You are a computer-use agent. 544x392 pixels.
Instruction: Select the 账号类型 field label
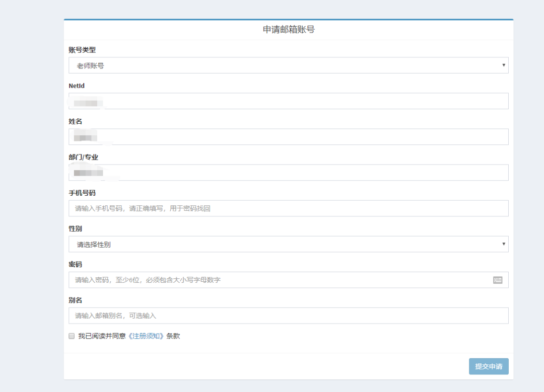82,50
